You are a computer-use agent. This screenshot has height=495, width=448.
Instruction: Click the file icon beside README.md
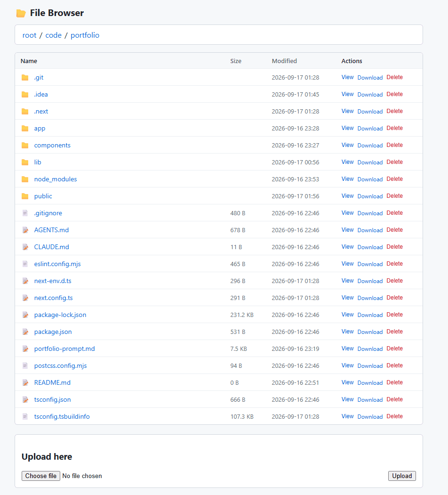(x=25, y=382)
